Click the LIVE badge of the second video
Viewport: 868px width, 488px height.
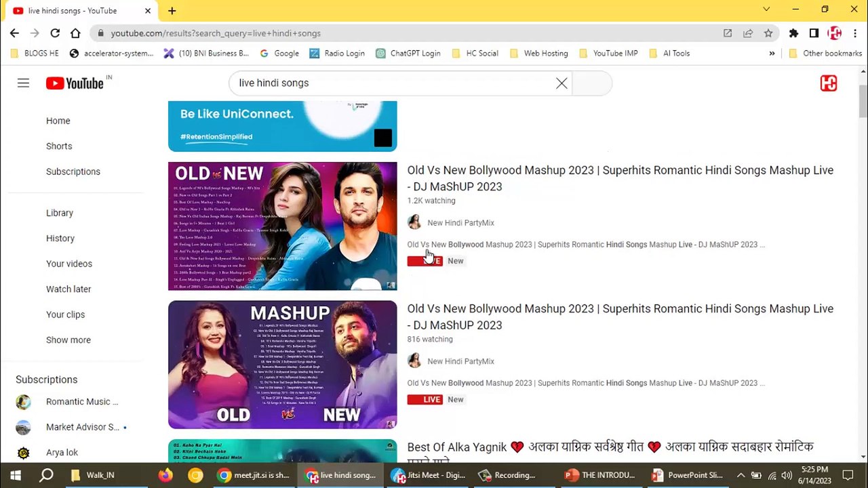pyautogui.click(x=425, y=399)
